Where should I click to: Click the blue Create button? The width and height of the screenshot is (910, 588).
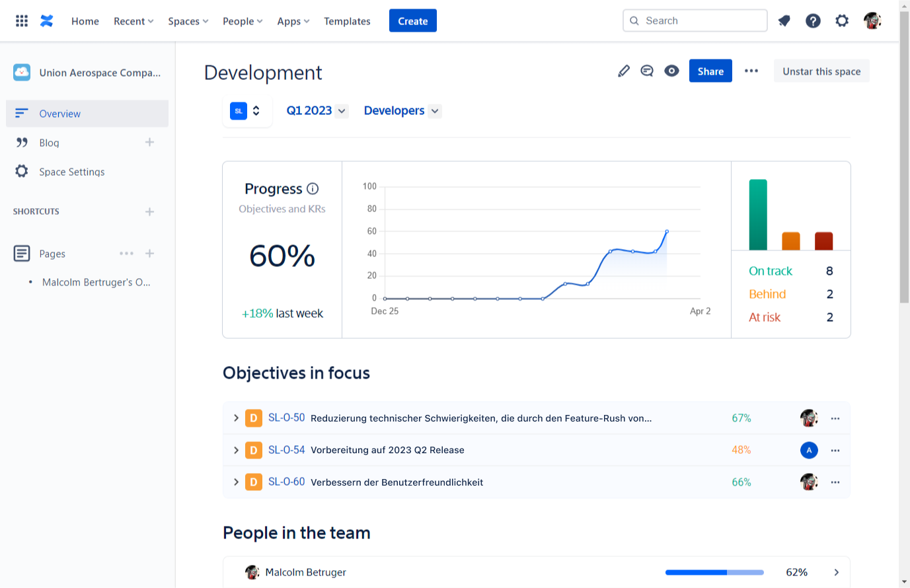tap(412, 21)
